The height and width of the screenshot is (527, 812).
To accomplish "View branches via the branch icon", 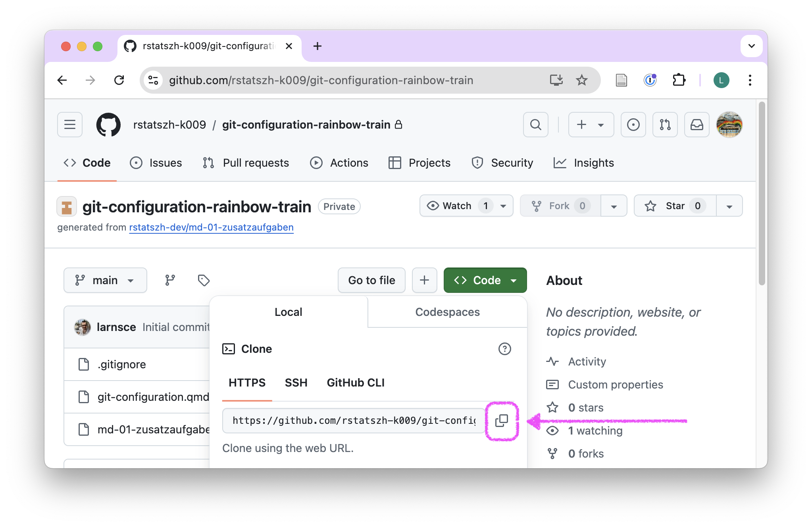I will (170, 280).
